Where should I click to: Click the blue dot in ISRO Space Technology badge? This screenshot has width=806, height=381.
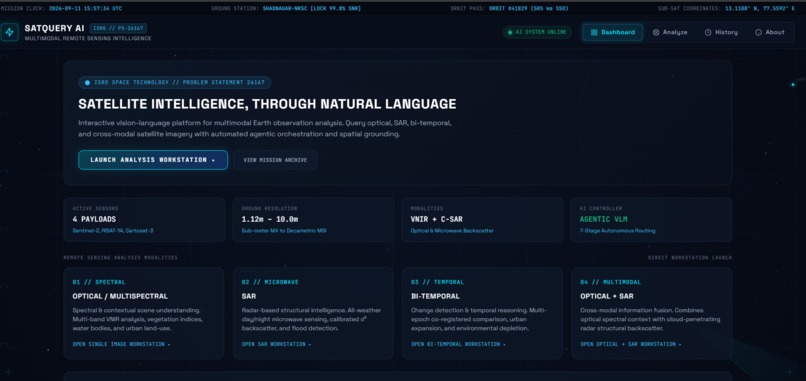[87, 82]
